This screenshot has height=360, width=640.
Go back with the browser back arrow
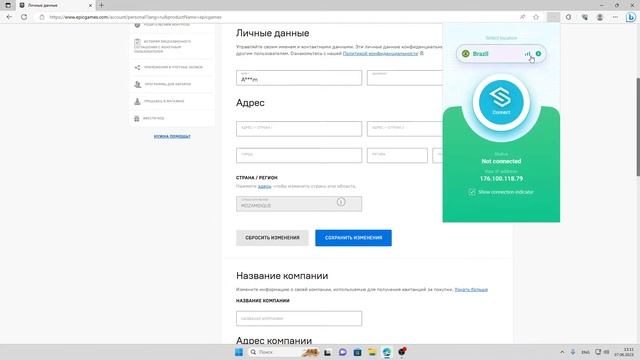coord(9,17)
